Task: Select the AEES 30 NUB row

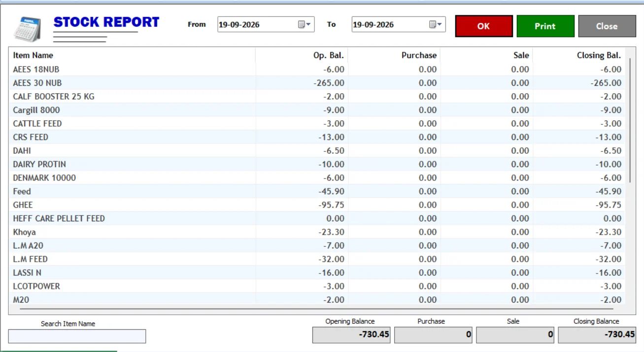Action: (317, 83)
